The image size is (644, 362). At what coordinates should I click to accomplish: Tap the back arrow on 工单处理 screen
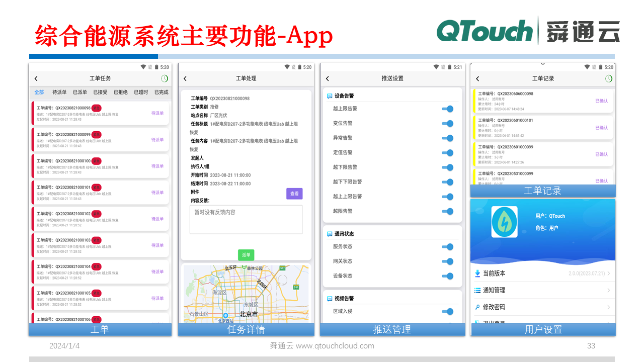coord(184,78)
